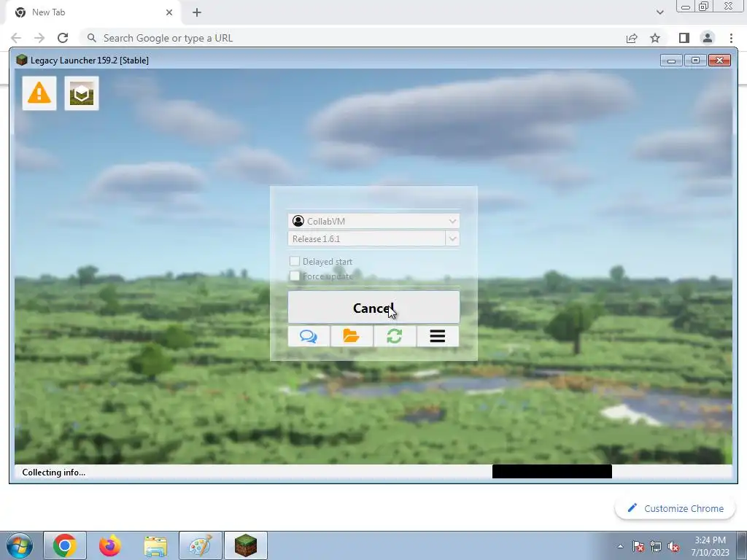The height and width of the screenshot is (560, 747).
Task: Click Customize Chrome button
Action: tap(676, 508)
